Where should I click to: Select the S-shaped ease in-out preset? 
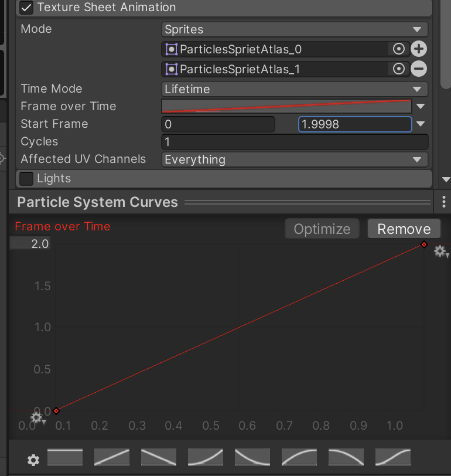pos(393,457)
